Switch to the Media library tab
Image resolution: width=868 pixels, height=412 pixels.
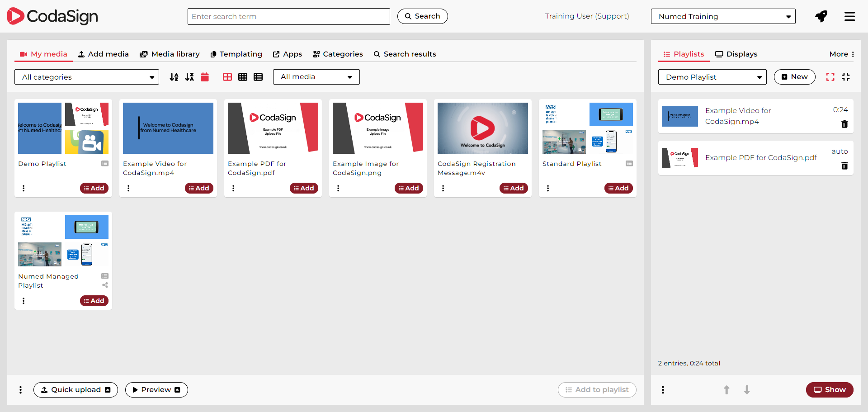[170, 54]
